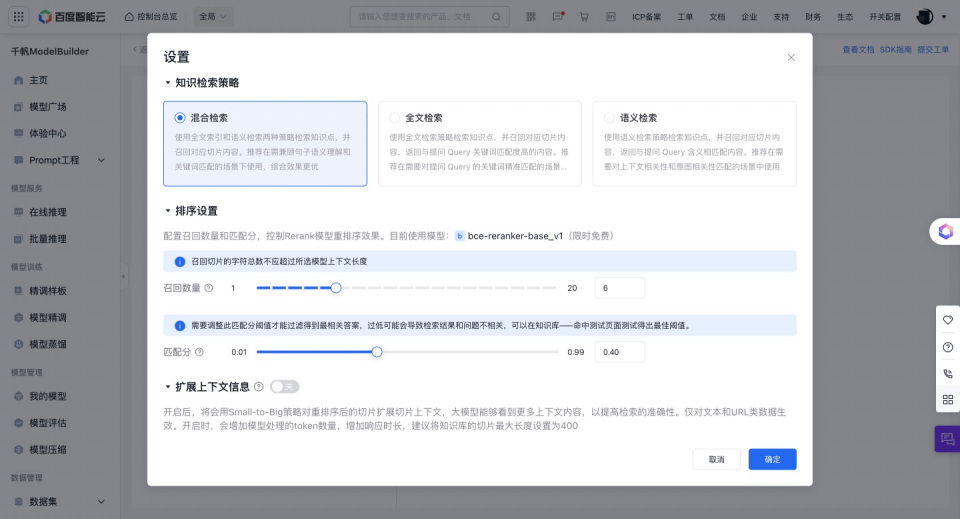The image size is (960, 519).
Task: Open the apps grid menu icon
Action: [19, 17]
